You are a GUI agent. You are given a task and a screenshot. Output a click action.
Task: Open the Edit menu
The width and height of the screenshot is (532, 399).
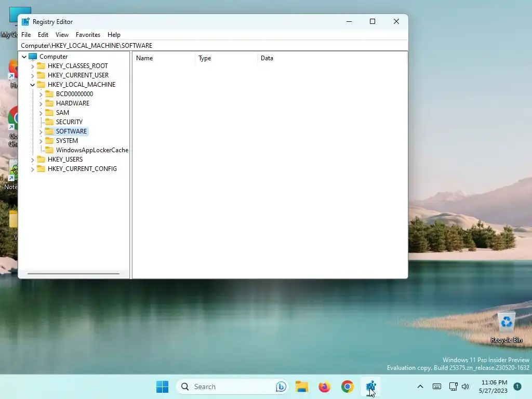43,35
